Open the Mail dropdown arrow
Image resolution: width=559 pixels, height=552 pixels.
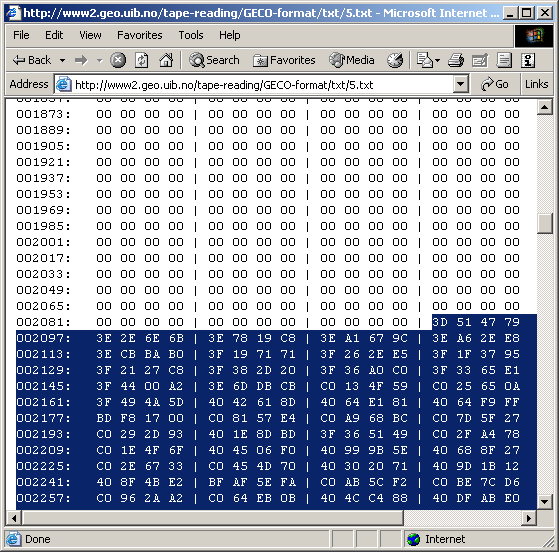tap(437, 60)
